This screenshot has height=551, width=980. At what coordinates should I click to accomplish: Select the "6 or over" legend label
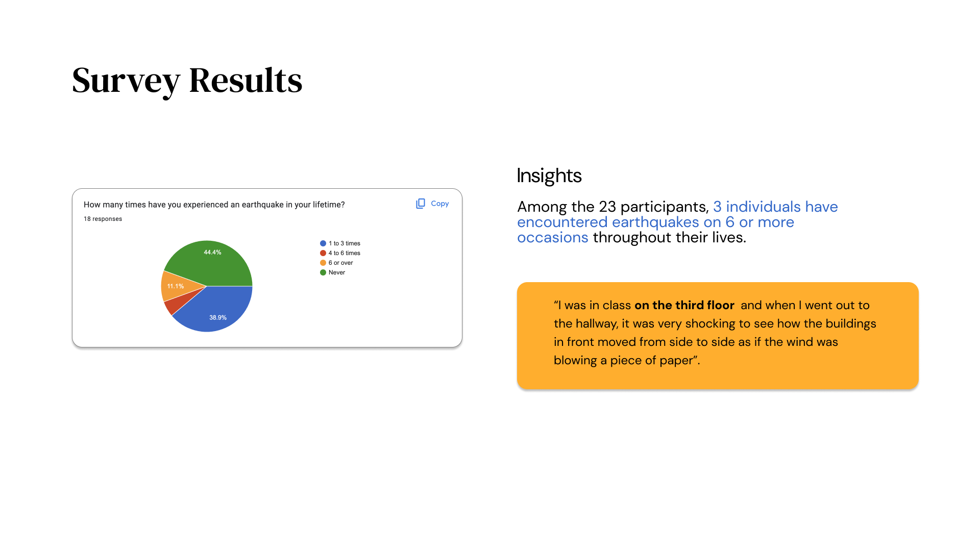[340, 263]
